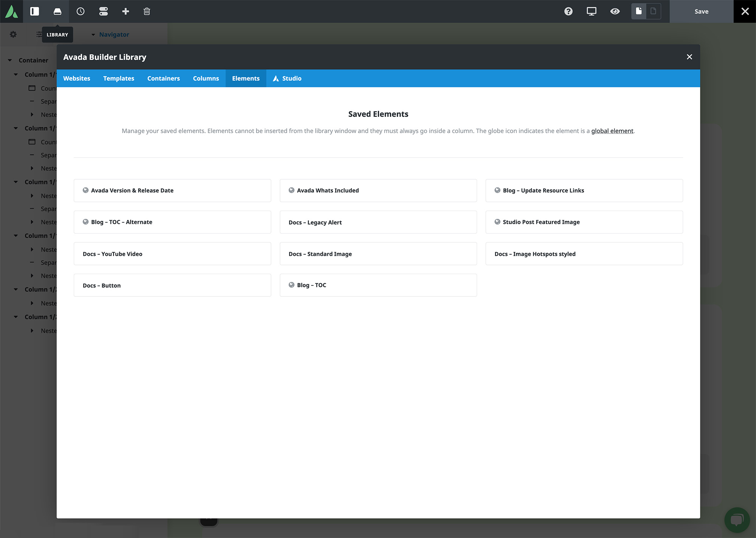
Task: Exit the builder with top-right X
Action: [745, 11]
